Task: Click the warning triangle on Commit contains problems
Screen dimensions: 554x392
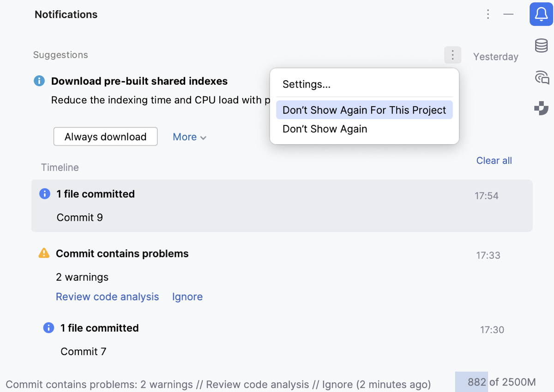Action: [44, 253]
